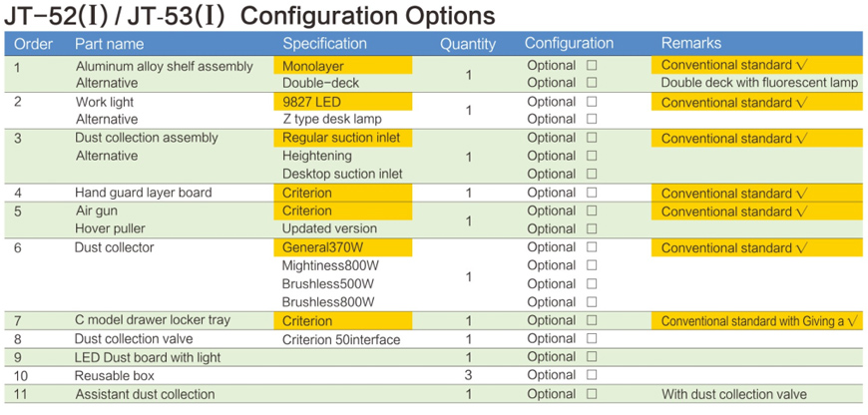Click the Criterion 50interface specification text
868x415 pixels.
coord(341,340)
